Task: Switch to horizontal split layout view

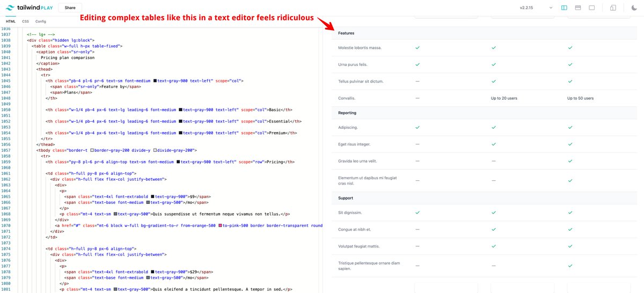Action: (x=578, y=8)
